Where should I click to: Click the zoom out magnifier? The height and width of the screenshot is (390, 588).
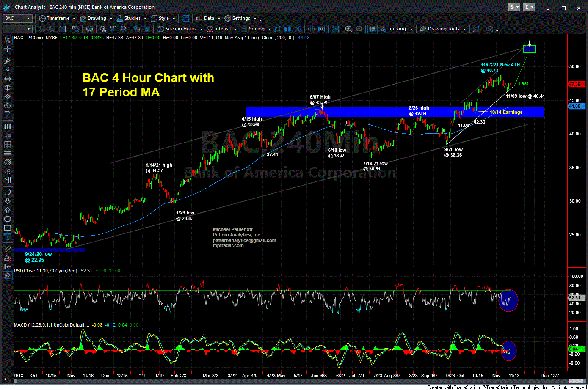tap(359, 29)
